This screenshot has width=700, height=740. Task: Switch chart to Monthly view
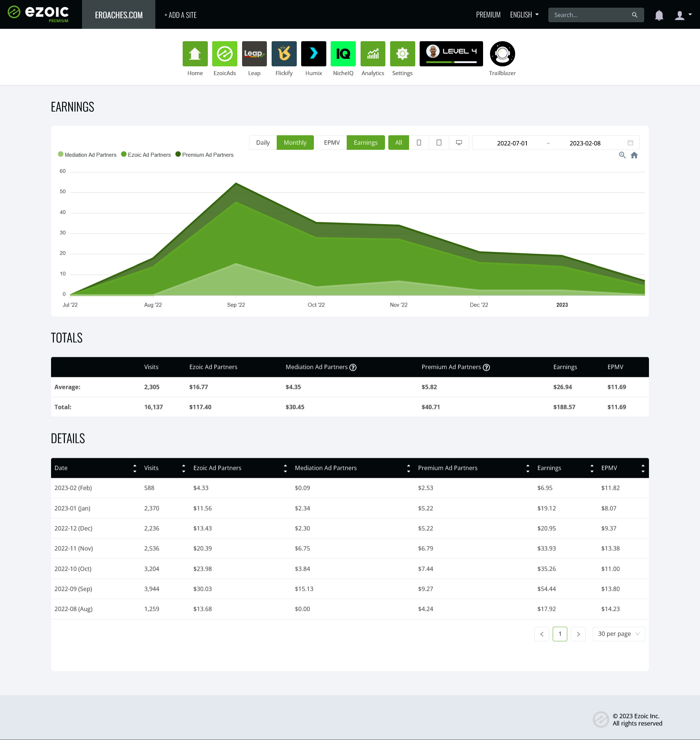coord(295,143)
